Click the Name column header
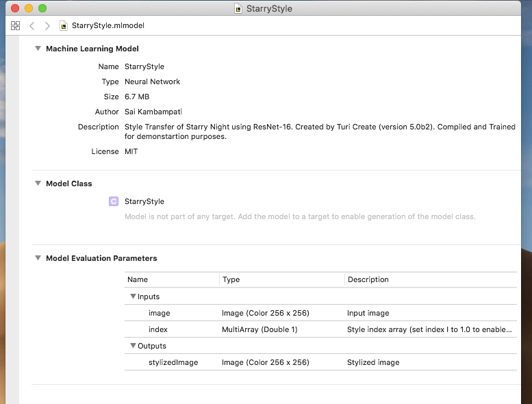532x404 pixels. (138, 279)
